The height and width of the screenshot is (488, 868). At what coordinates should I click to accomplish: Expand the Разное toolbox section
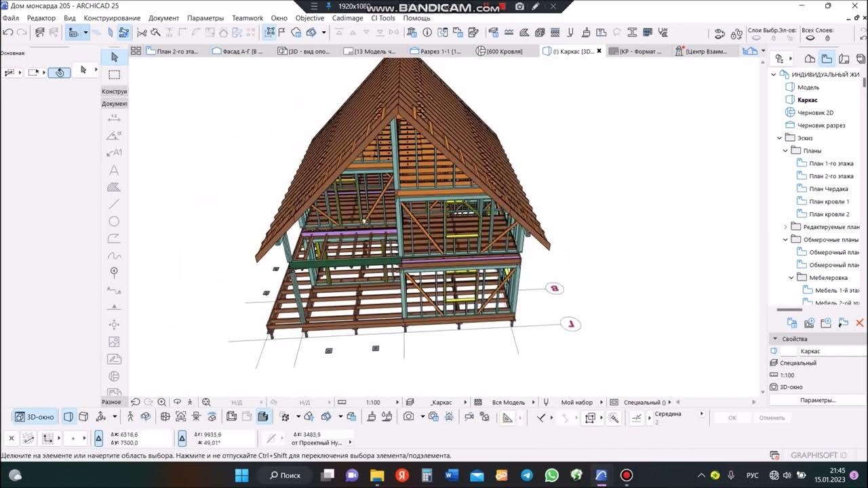pos(111,402)
